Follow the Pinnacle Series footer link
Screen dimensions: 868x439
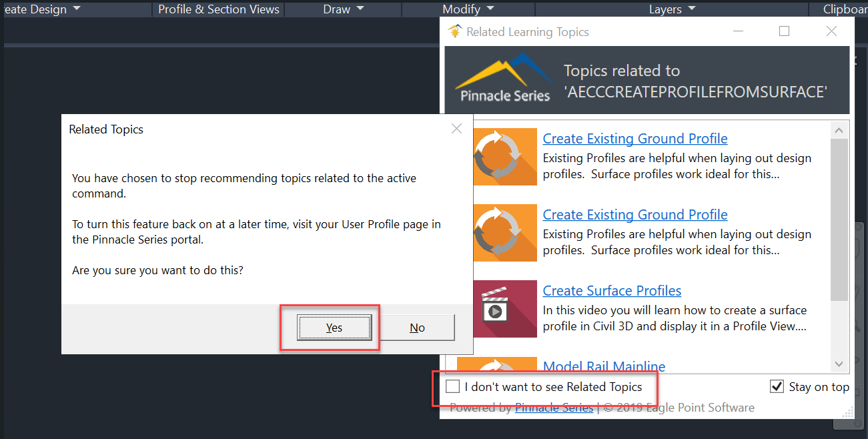(554, 408)
